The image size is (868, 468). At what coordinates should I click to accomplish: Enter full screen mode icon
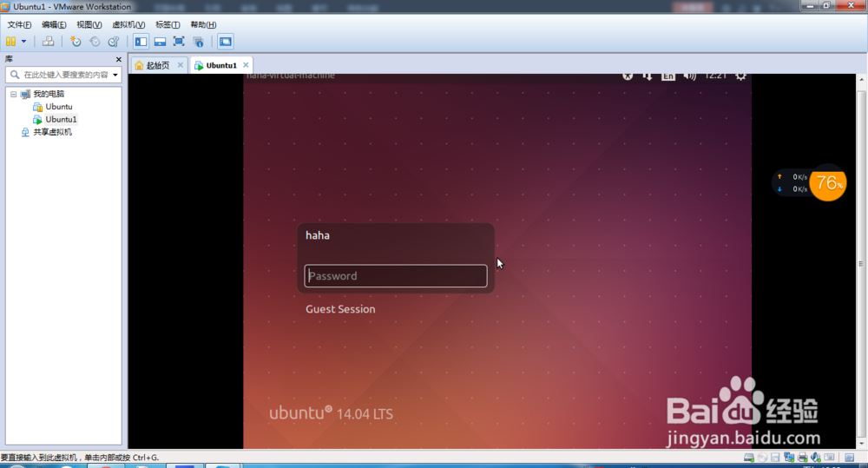(179, 42)
